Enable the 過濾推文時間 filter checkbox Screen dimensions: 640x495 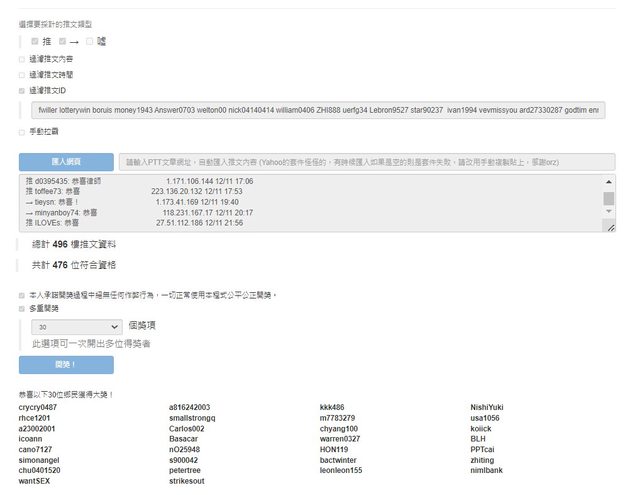click(x=22, y=74)
